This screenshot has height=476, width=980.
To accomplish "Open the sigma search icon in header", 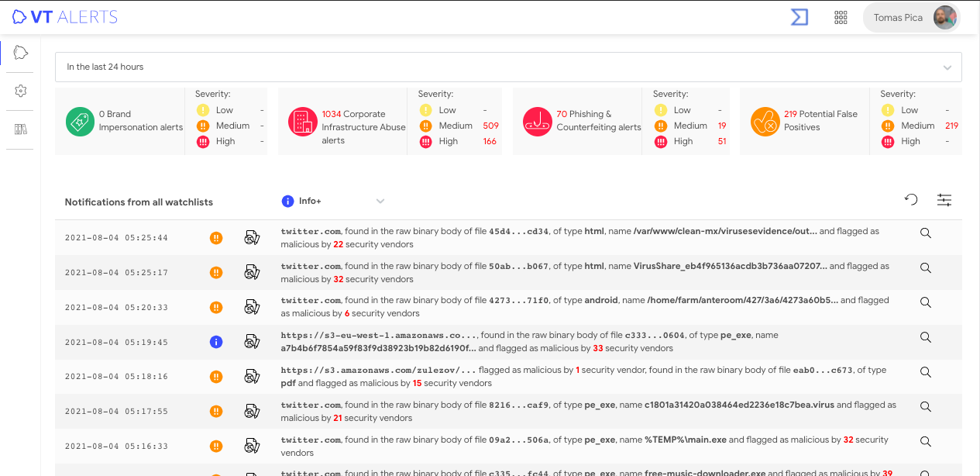I will 799,17.
